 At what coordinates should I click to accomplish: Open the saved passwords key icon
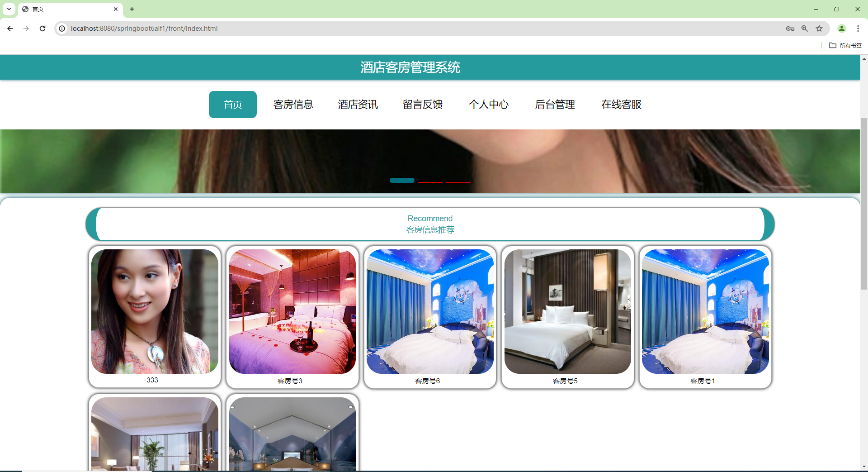click(790, 28)
